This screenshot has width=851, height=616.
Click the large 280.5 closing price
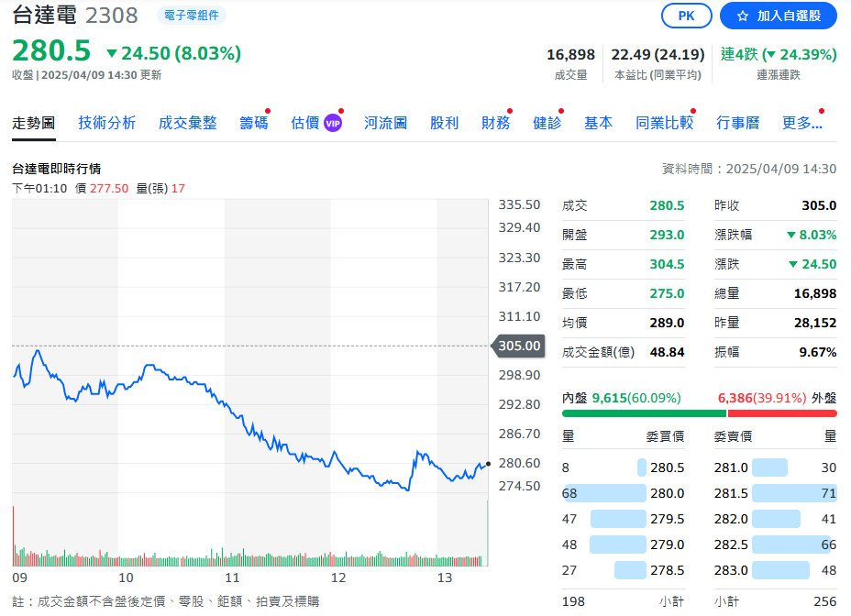51,51
